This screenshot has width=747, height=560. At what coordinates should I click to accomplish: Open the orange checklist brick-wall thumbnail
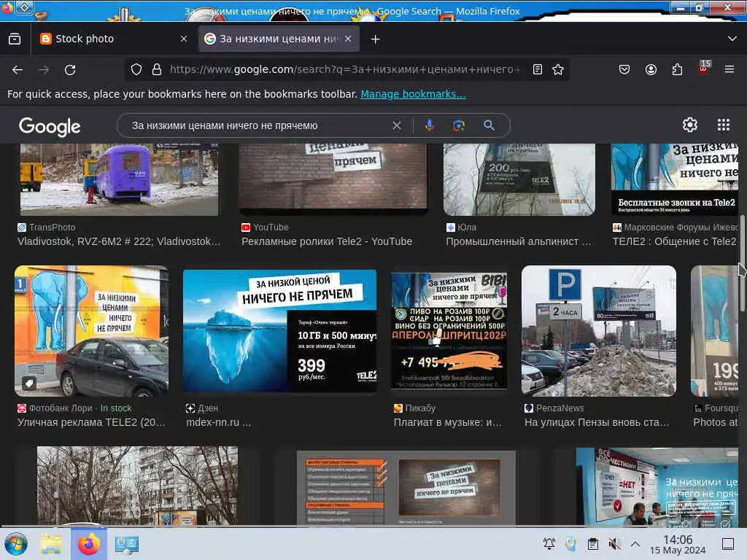(x=406, y=488)
